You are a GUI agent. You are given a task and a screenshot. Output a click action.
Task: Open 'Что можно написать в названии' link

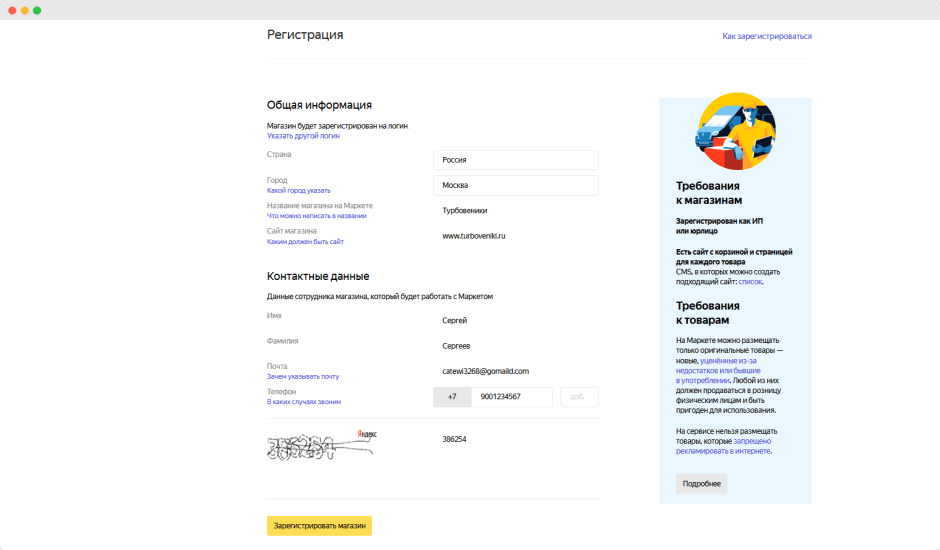pos(317,216)
